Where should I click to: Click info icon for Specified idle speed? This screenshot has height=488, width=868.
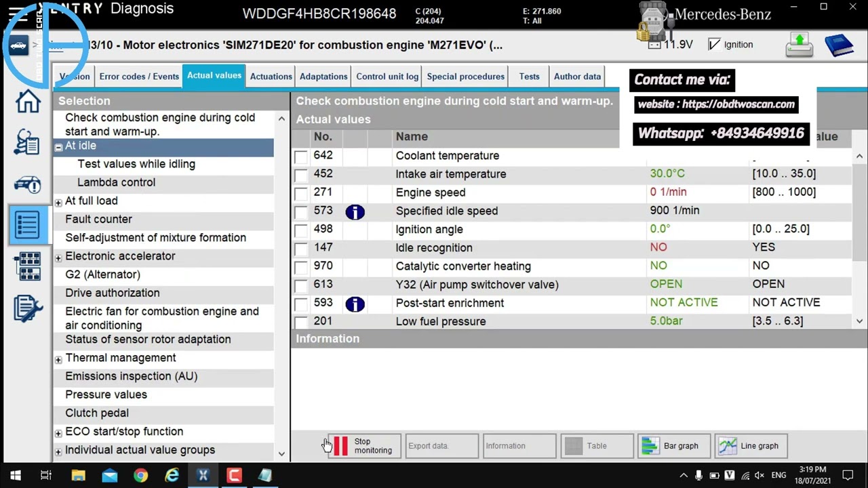(355, 211)
